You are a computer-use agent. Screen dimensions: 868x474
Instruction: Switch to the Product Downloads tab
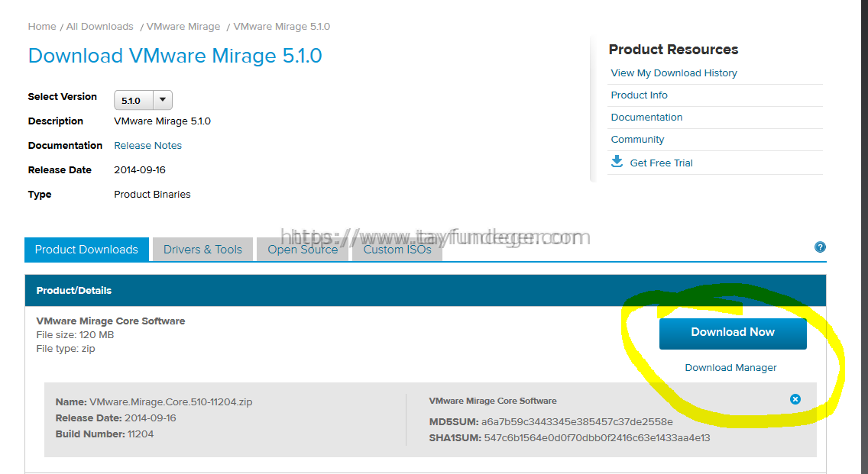86,250
